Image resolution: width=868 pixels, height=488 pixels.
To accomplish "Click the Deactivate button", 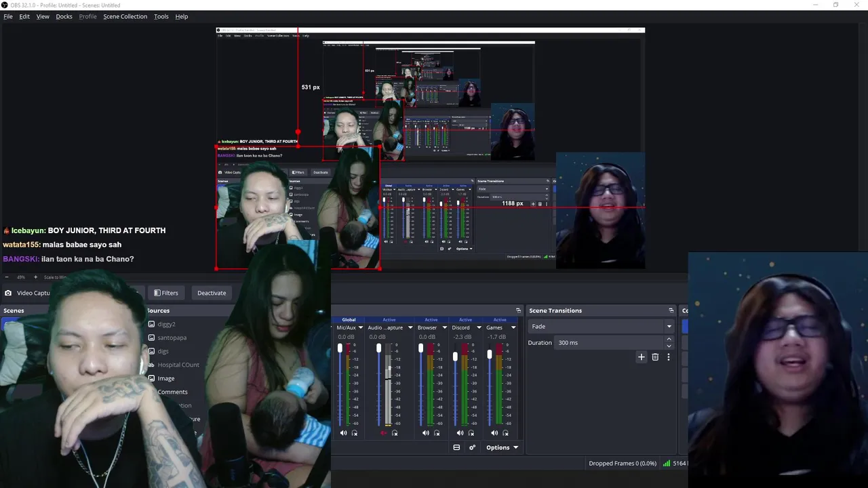I will coord(212,293).
